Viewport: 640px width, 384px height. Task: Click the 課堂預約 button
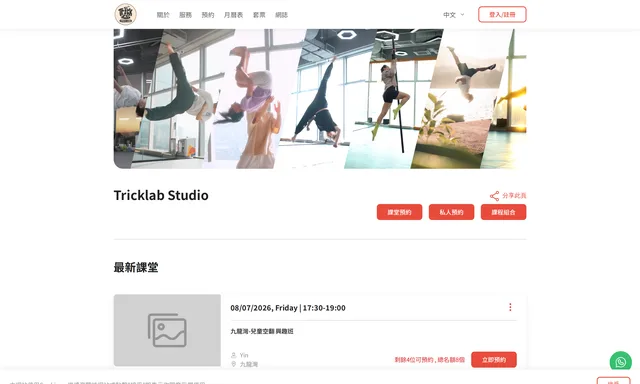tap(399, 212)
